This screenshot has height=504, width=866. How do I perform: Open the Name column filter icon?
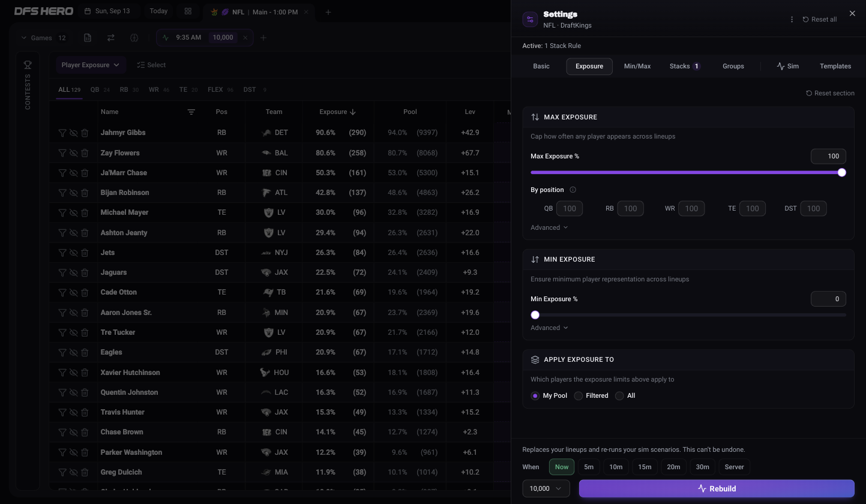(x=191, y=112)
